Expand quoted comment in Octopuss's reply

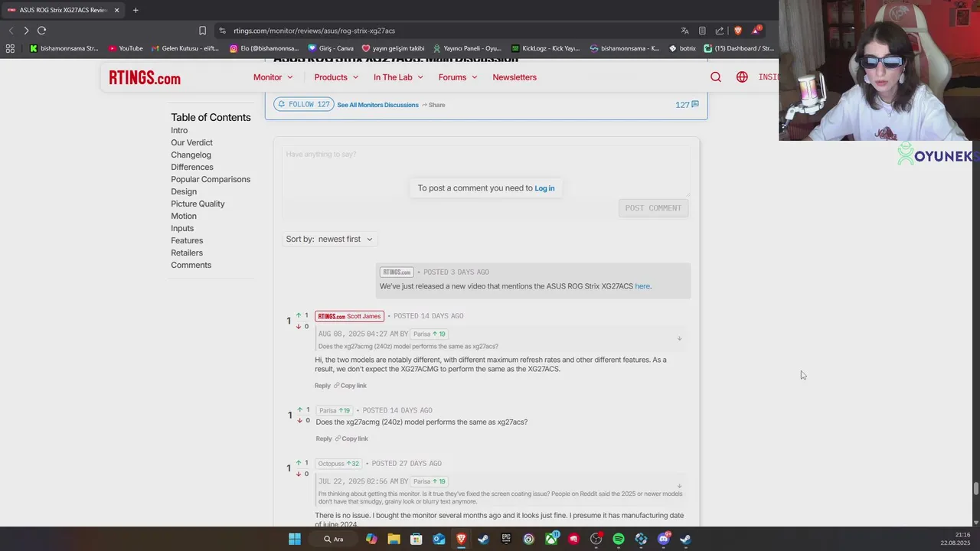click(679, 486)
